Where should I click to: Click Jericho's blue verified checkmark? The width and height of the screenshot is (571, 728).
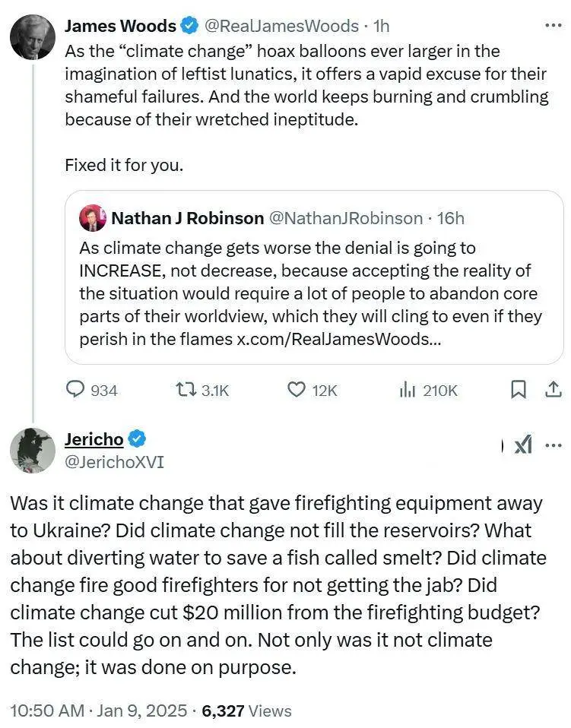pyautogui.click(x=137, y=439)
